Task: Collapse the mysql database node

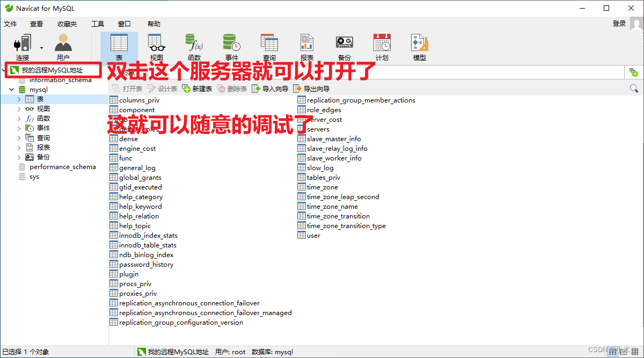Action: (11, 90)
